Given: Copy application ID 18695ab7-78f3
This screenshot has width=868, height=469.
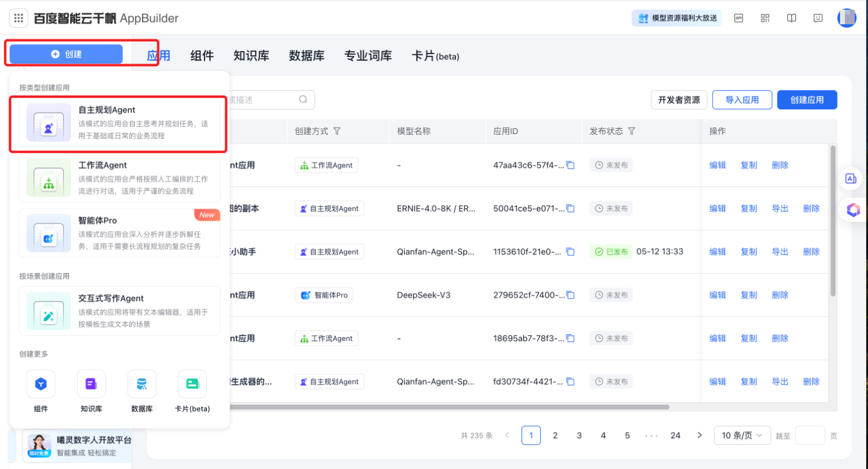Looking at the screenshot, I should coord(571,339).
